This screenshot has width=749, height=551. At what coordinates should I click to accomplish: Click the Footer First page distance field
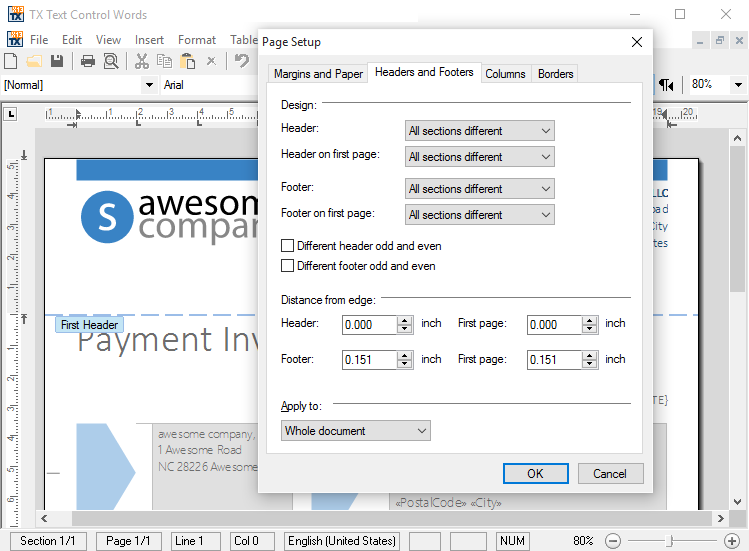click(555, 360)
